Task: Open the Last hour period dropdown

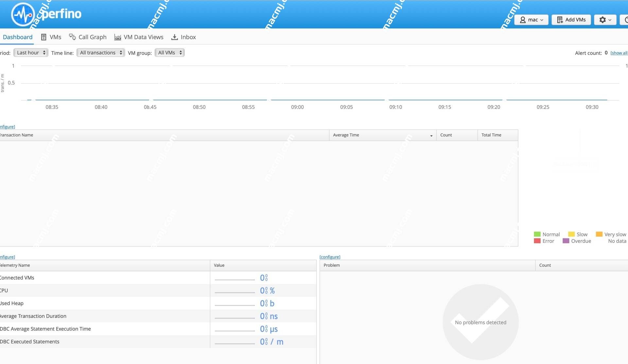Action: pos(31,53)
